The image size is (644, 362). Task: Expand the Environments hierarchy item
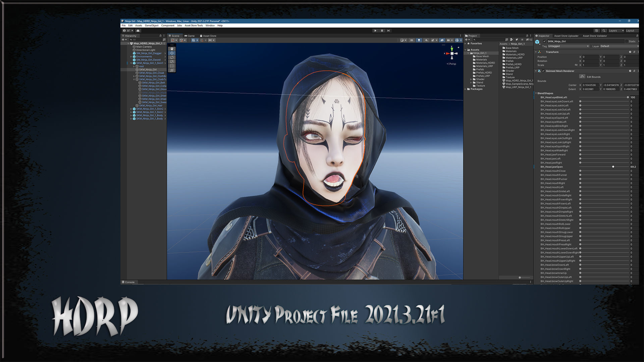(131, 57)
